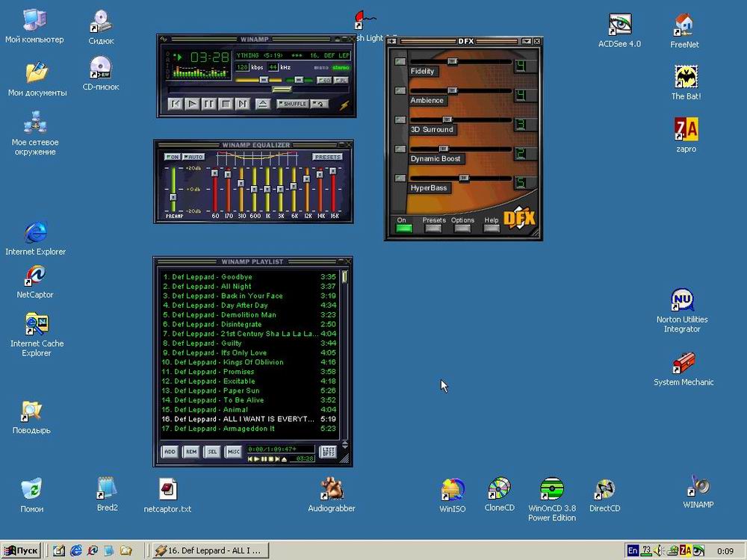Screen dimensions: 747x560
Task: Toggle Shuffle in Winamp main window
Action: point(291,103)
